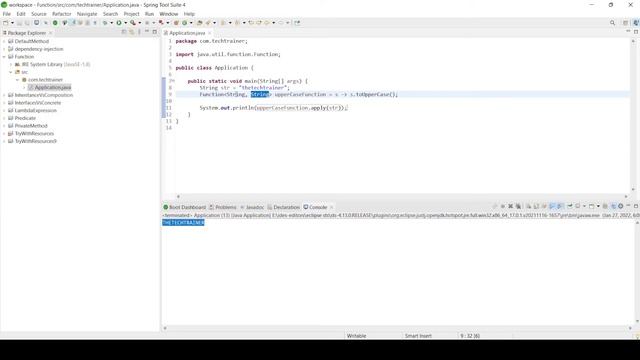This screenshot has height=360, width=640.
Task: Expand the Predicate project
Action: pos(4,118)
